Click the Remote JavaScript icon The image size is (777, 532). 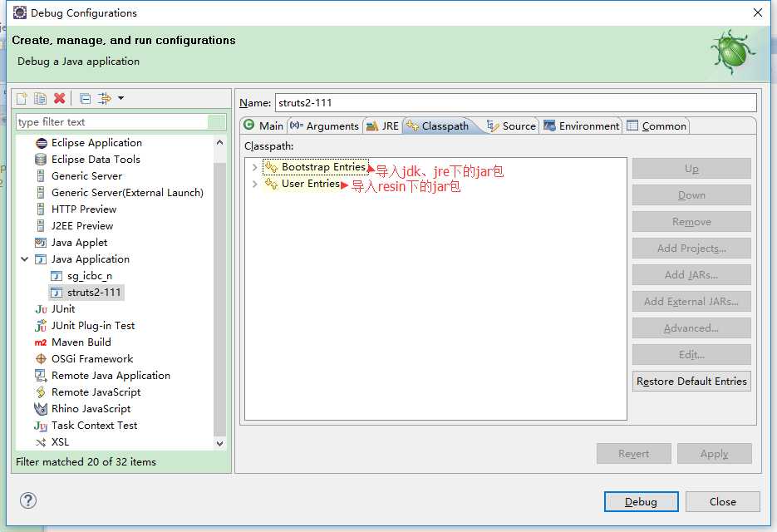pyautogui.click(x=41, y=392)
